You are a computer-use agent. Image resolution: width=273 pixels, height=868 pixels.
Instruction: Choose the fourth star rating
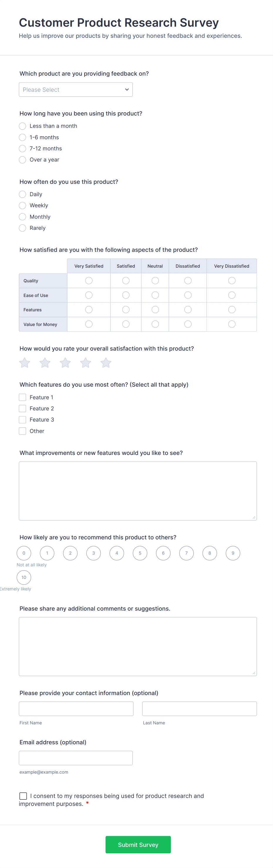click(x=85, y=363)
